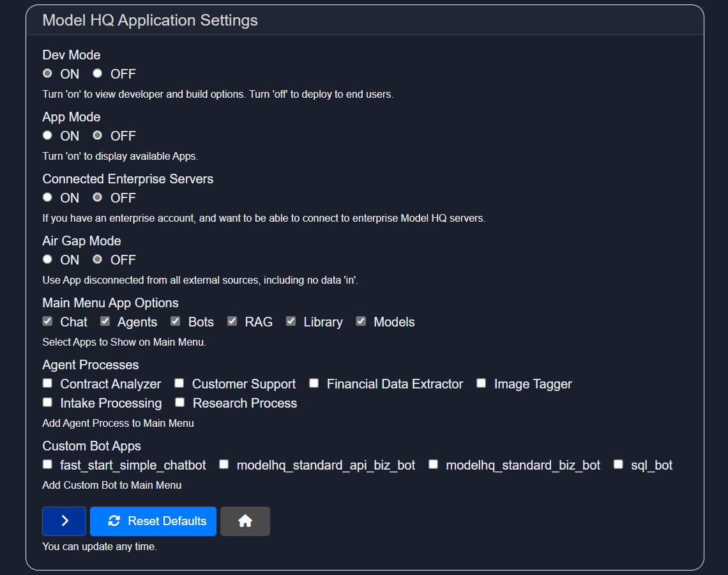Turn Air Gap Mode ON
Image resolution: width=728 pixels, height=575 pixels.
coord(47,259)
